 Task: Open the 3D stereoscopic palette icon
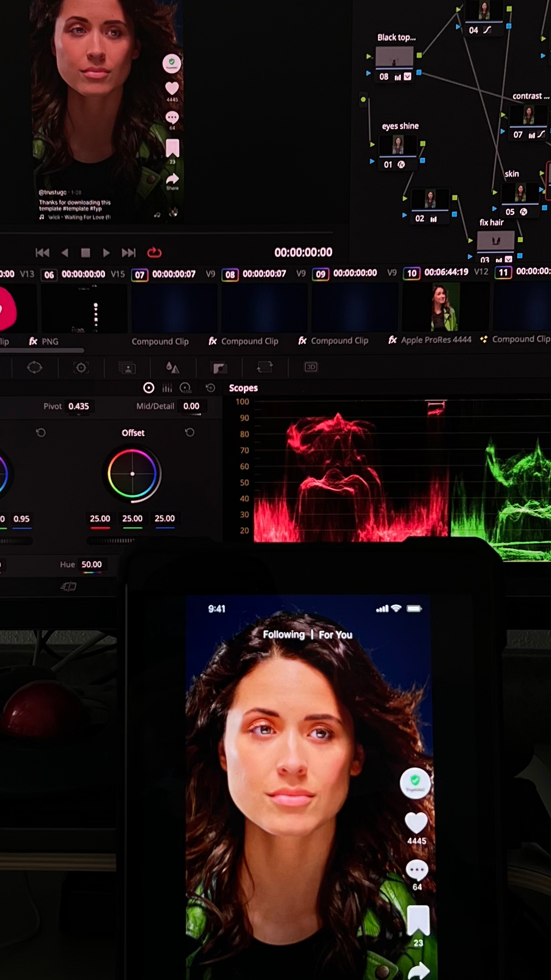pos(311,367)
